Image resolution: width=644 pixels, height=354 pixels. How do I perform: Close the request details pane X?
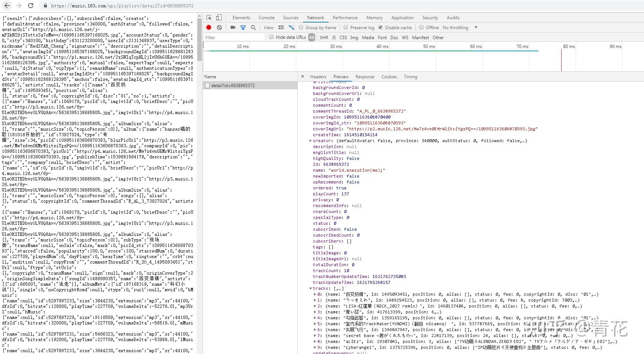[303, 76]
